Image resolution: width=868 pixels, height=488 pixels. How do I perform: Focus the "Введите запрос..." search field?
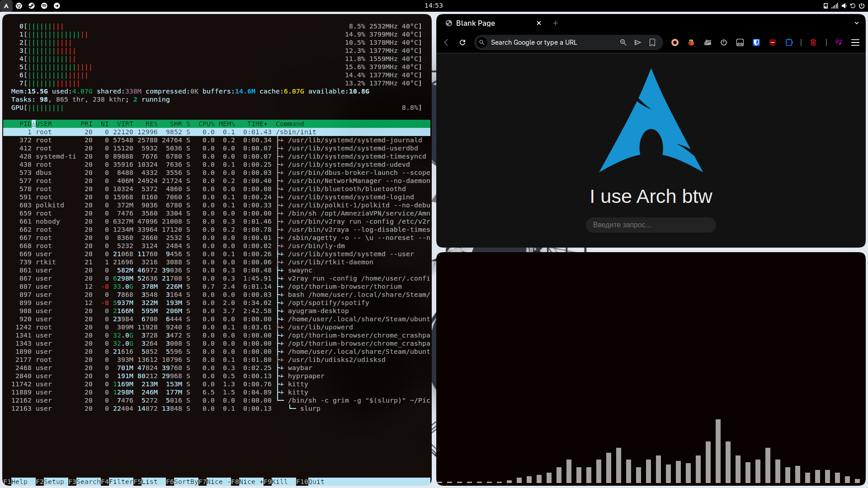[651, 225]
